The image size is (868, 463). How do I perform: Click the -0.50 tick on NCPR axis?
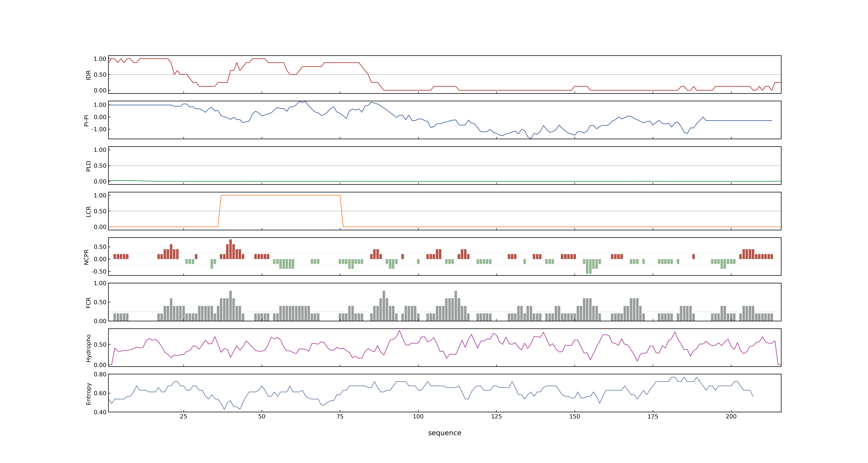point(99,272)
